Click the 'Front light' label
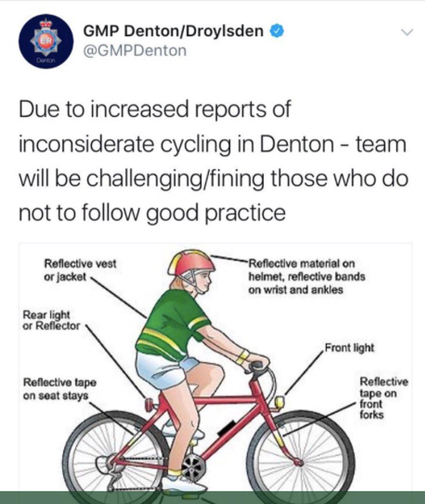Screen dimensions: 425x504 tap(349, 348)
